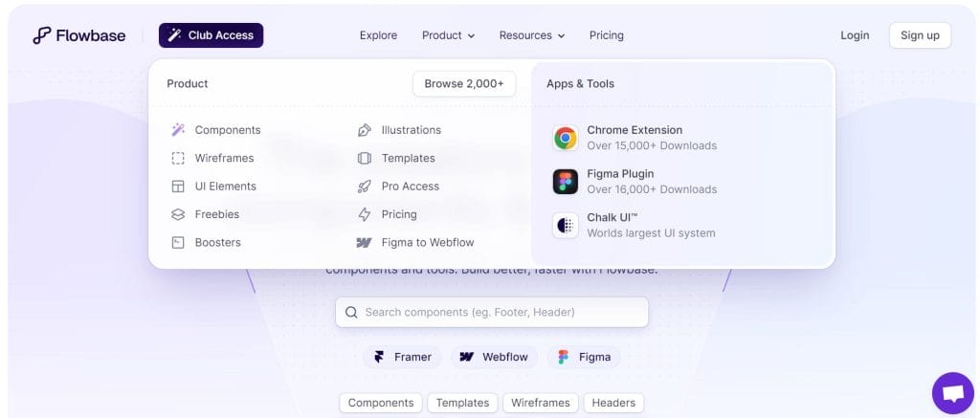Click the Flowbase logo icon
Viewport: 980px width, 418px height.
[41, 35]
